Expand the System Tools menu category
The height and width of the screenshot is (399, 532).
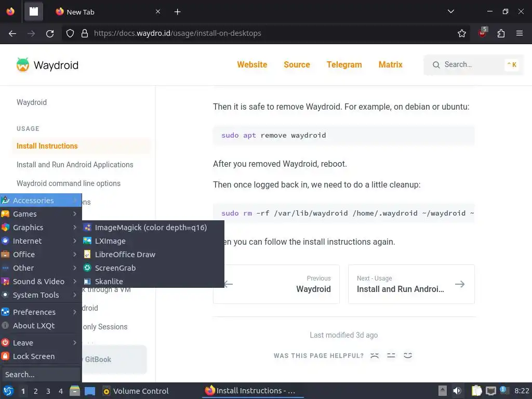41,295
